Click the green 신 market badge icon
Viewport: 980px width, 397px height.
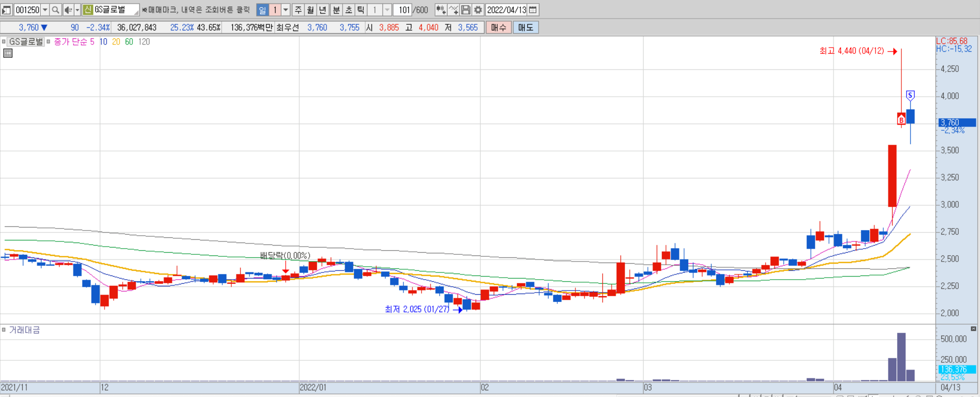[x=88, y=10]
